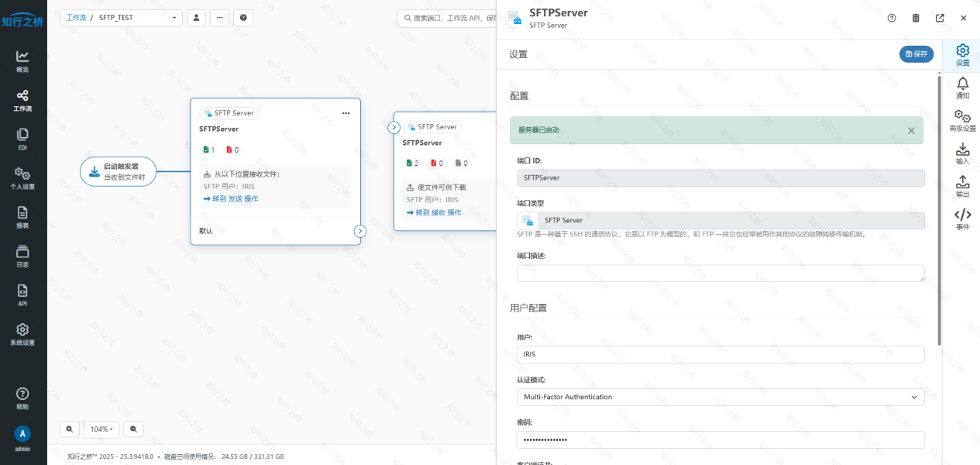980x465 pixels.
Task: Open the 104% zoom level dropdown
Action: pos(101,429)
